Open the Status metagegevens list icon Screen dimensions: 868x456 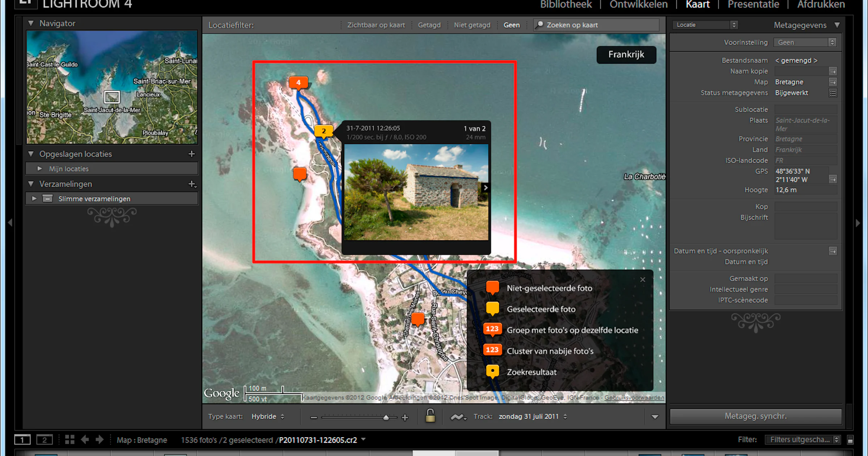833,93
